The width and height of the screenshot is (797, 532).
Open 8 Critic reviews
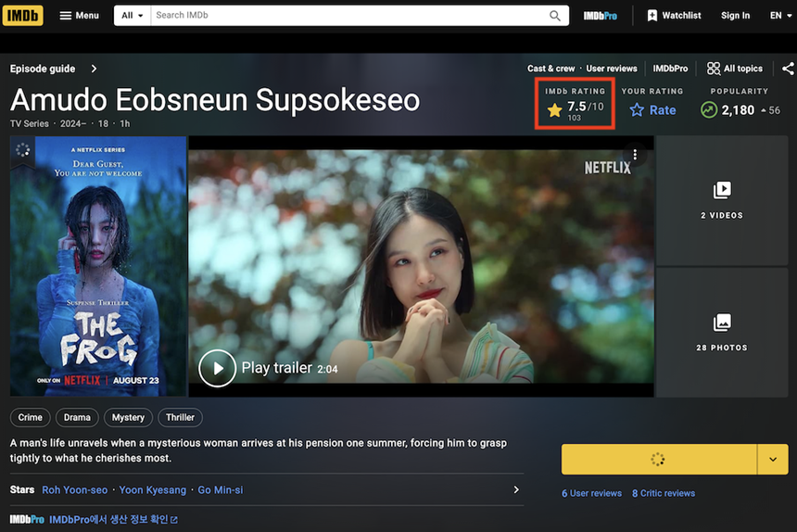pyautogui.click(x=664, y=493)
